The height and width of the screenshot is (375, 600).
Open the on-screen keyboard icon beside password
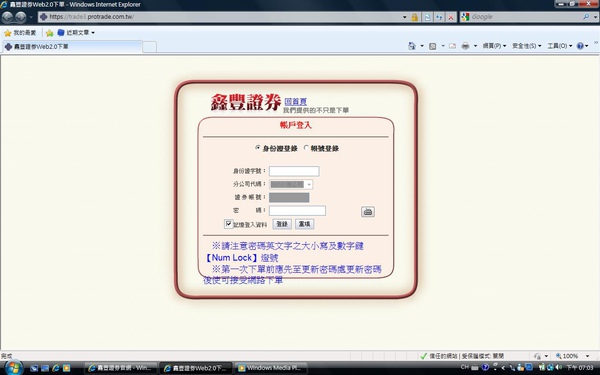[368, 212]
